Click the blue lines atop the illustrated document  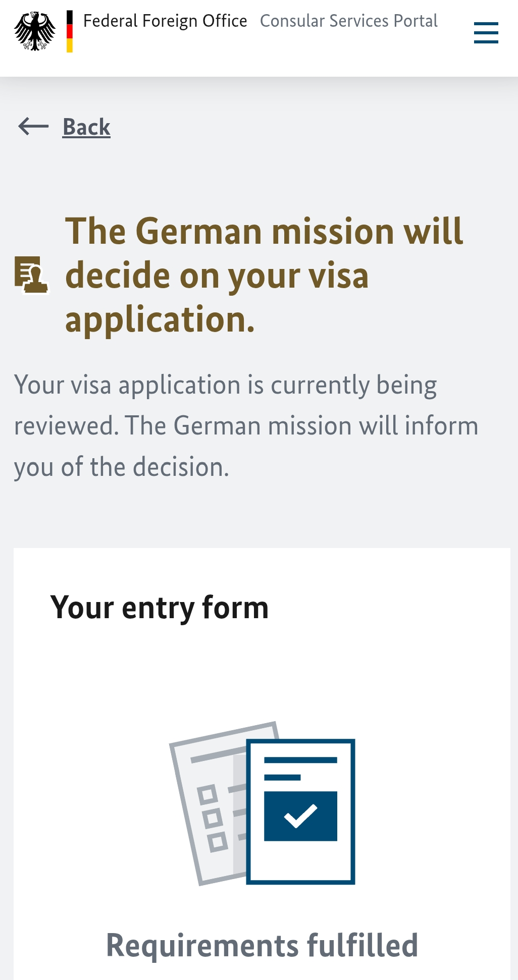tap(300, 768)
